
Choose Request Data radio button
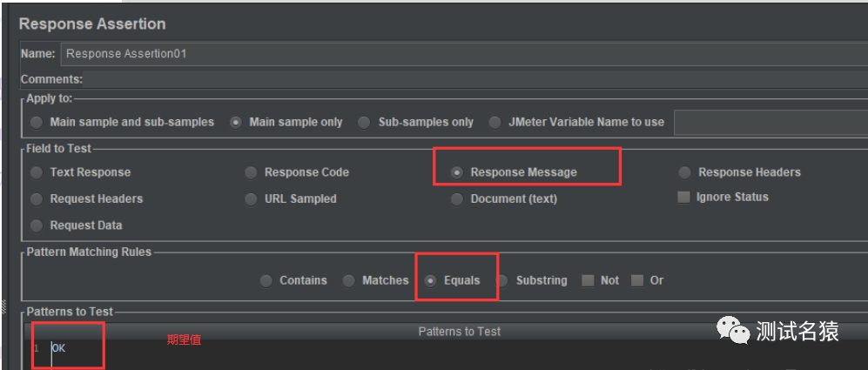tap(37, 226)
